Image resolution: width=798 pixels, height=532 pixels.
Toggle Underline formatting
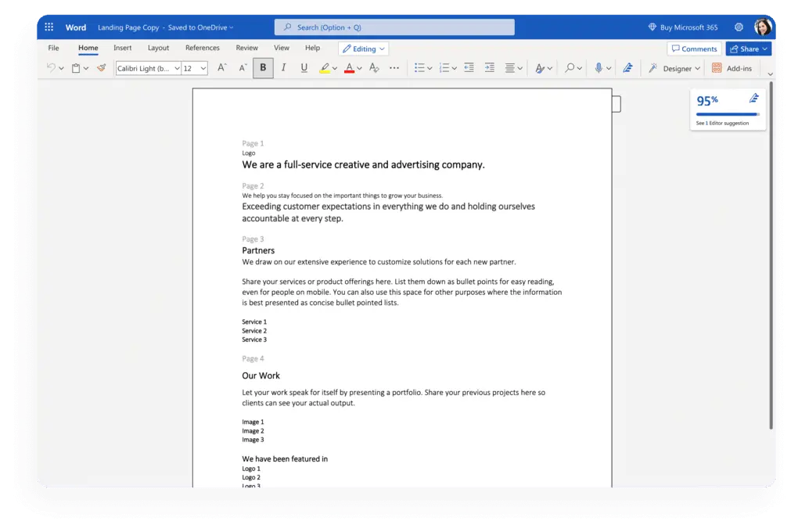click(x=304, y=68)
